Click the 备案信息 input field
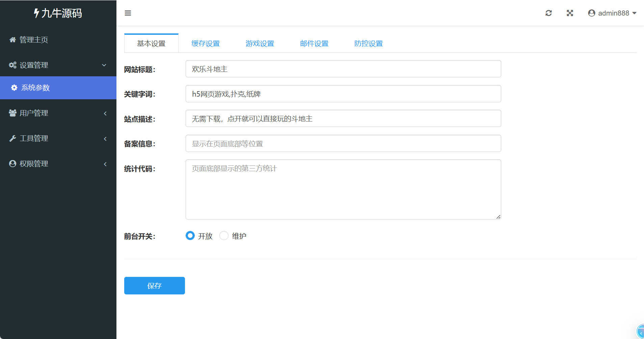This screenshot has height=339, width=644. click(x=343, y=144)
